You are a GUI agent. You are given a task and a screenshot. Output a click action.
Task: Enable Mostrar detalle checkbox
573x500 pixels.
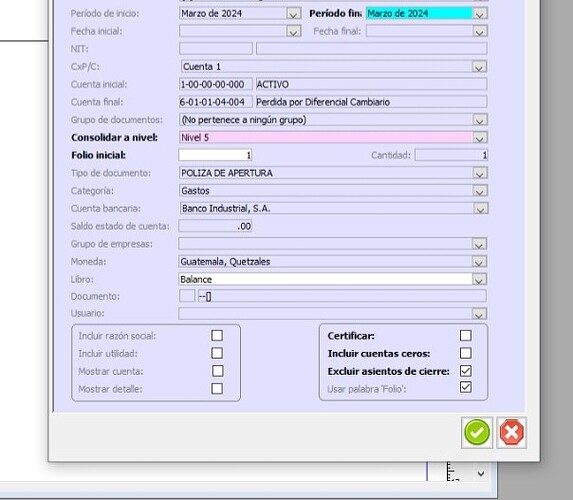click(217, 389)
